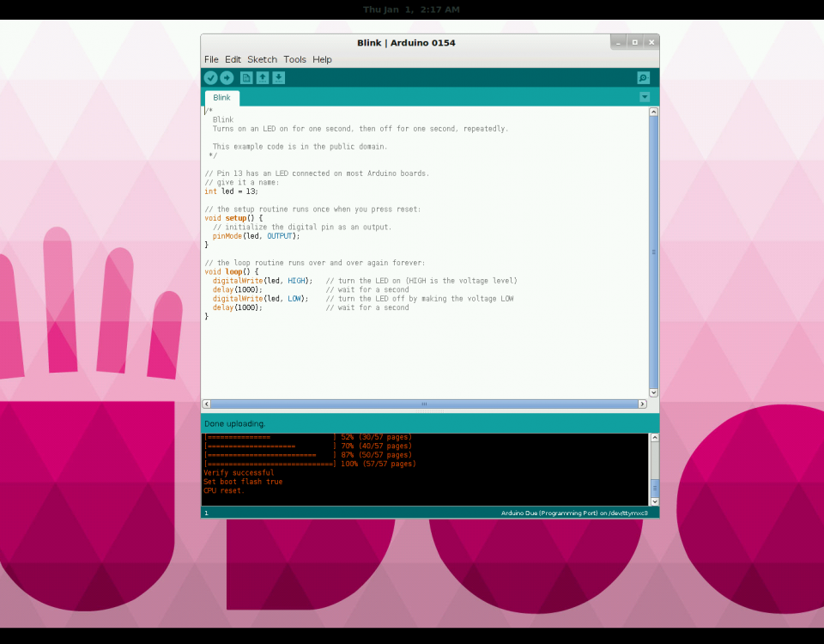Click the 'void loop() {' line
Viewport: 824px width, 644px height.
click(231, 272)
